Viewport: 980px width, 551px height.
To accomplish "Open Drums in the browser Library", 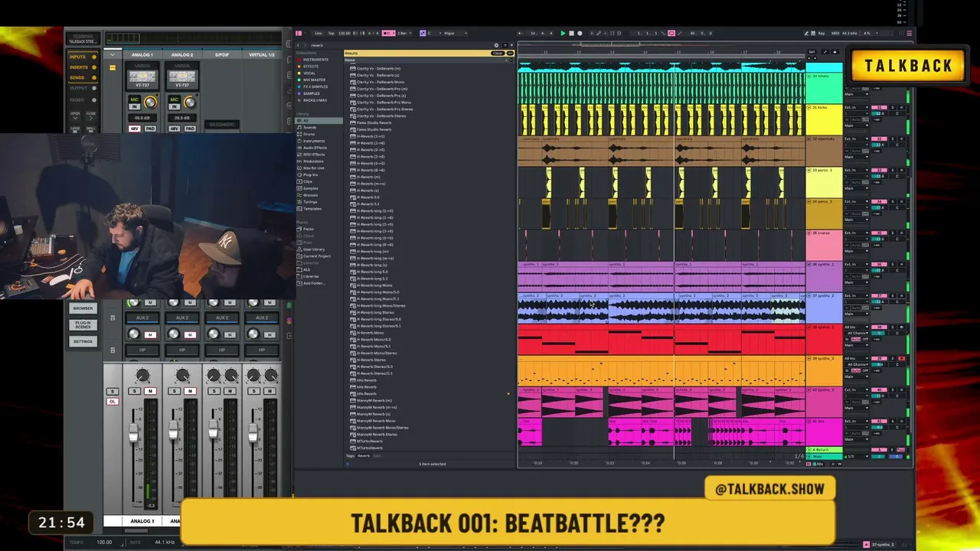I will coord(309,134).
